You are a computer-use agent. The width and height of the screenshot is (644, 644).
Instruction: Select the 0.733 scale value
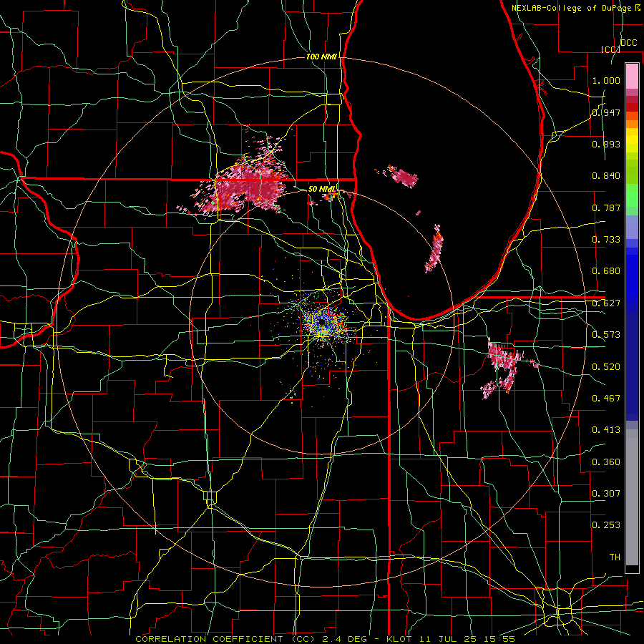[606, 240]
